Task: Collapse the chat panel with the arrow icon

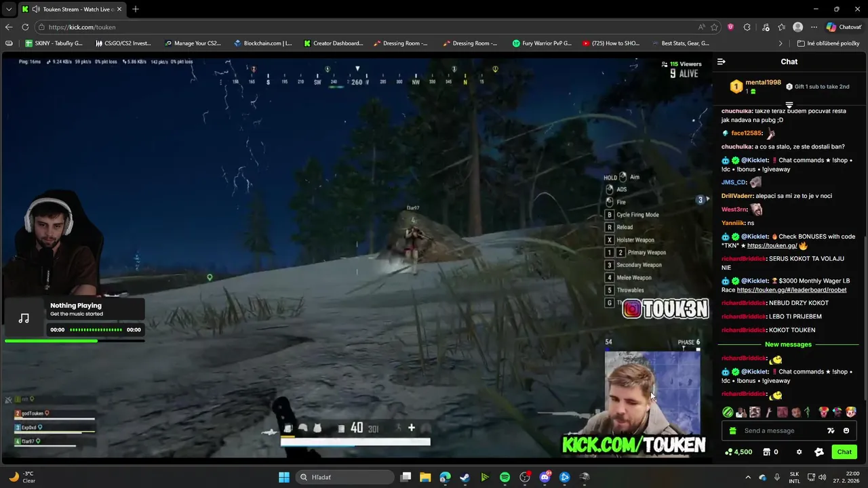Action: point(722,62)
